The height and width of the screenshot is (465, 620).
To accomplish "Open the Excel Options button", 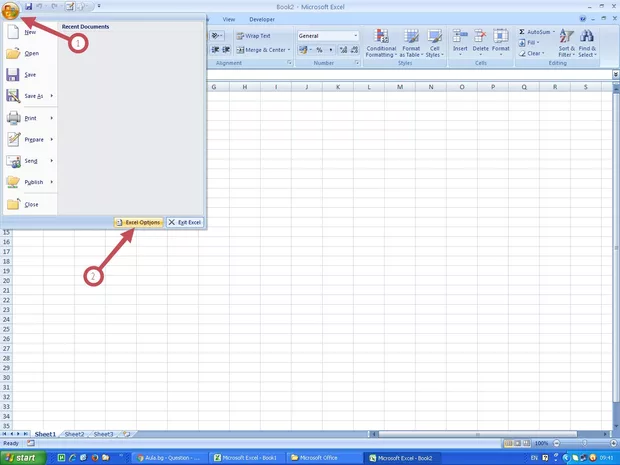I will pyautogui.click(x=138, y=222).
